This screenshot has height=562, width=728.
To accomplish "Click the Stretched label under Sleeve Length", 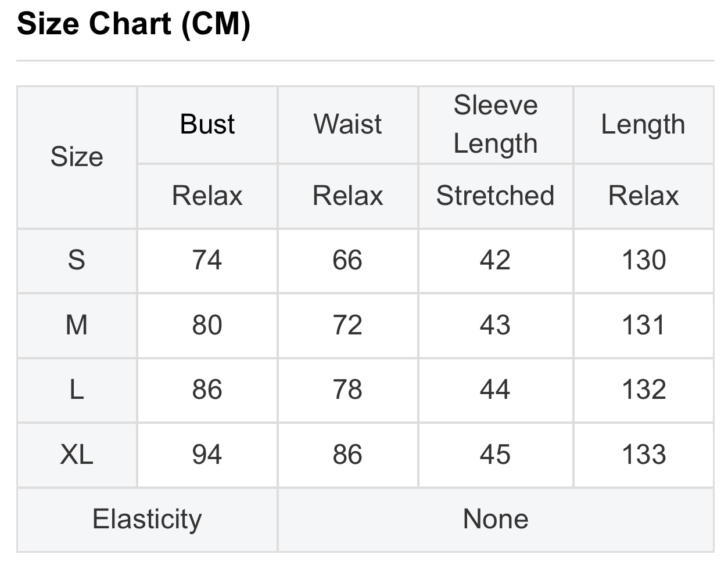I will coord(495,196).
